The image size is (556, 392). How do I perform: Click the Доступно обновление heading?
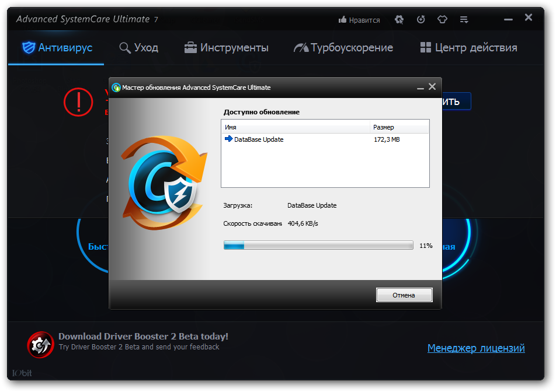pos(261,112)
